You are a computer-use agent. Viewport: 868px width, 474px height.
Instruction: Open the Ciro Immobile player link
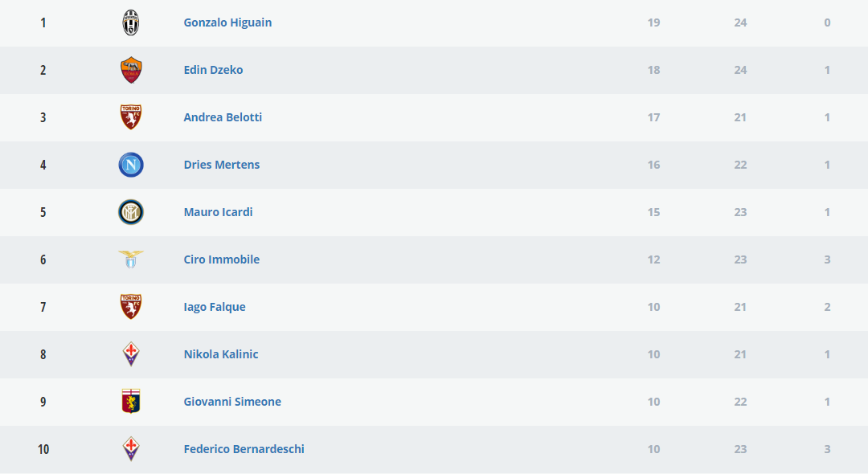tap(222, 259)
